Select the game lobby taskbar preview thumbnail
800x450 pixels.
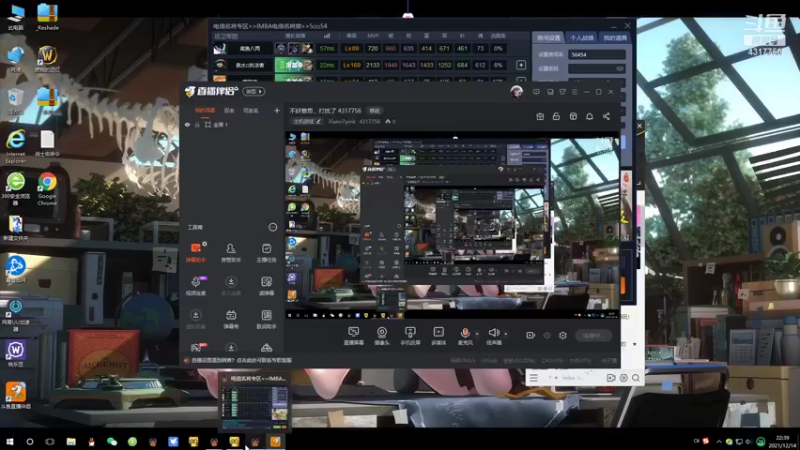coord(255,402)
